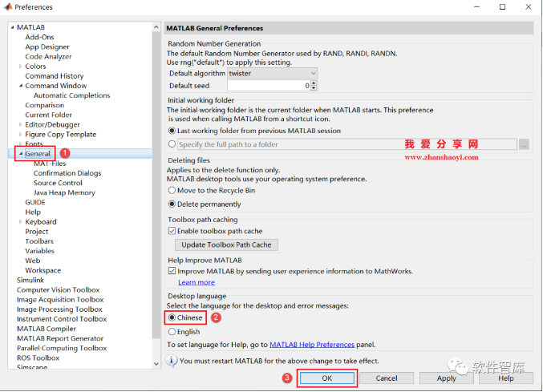This screenshot has height=392, width=543.
Task: Click the folder browse ellipsis button
Action: point(524,144)
